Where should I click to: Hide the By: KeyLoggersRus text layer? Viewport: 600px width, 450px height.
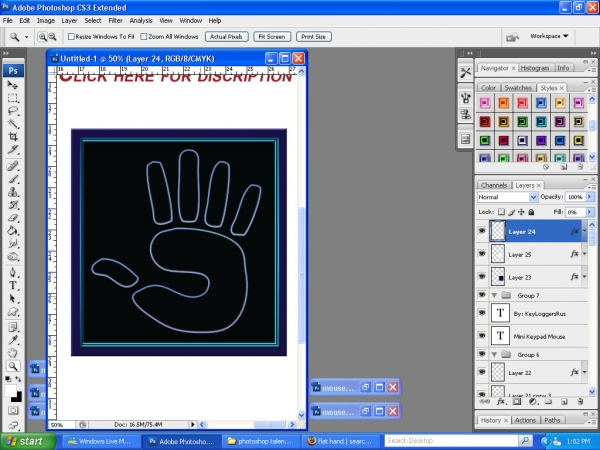(482, 313)
